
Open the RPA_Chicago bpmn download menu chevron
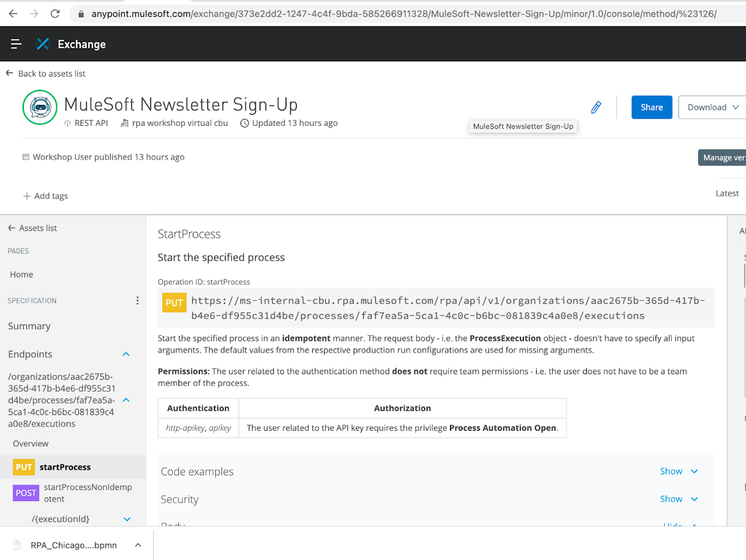(x=138, y=545)
